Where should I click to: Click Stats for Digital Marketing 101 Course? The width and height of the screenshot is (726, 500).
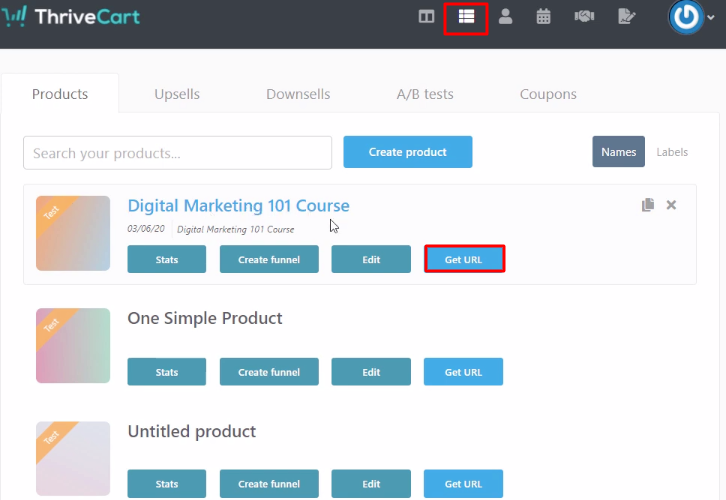pos(167,259)
